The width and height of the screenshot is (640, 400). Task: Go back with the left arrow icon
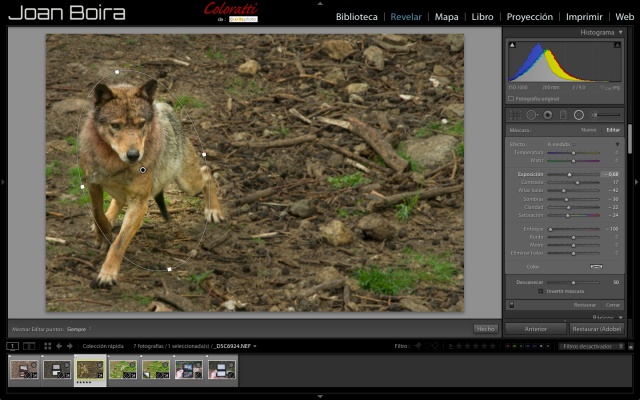point(59,346)
